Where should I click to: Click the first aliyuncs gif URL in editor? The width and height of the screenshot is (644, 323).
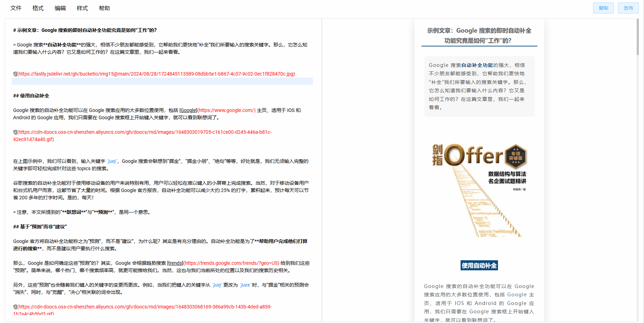tap(142, 136)
